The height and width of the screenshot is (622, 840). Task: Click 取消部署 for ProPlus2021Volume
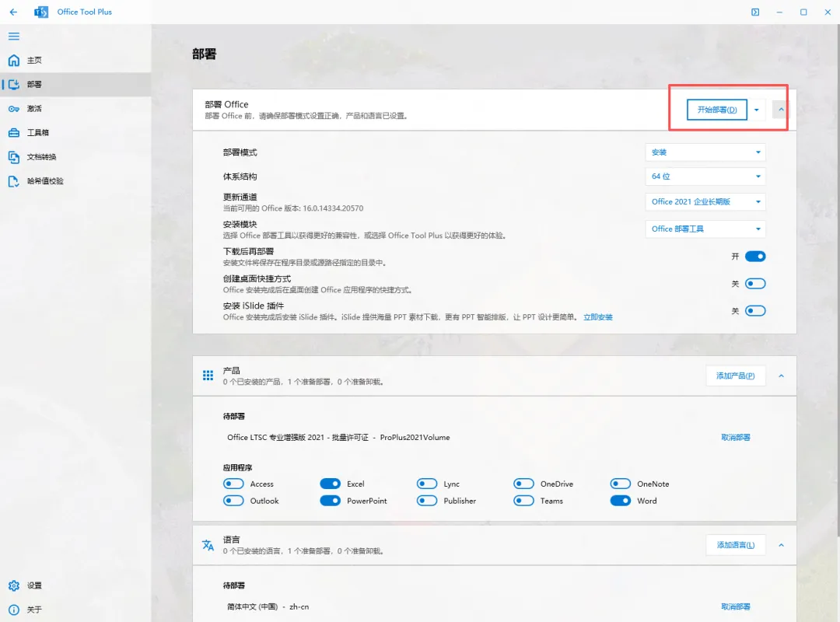pyautogui.click(x=736, y=438)
